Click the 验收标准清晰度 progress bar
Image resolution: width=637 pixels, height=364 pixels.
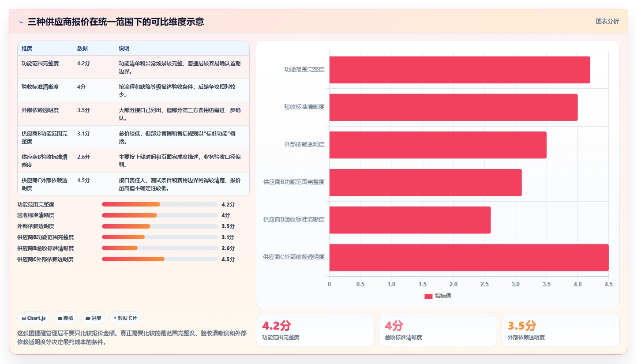coord(160,215)
